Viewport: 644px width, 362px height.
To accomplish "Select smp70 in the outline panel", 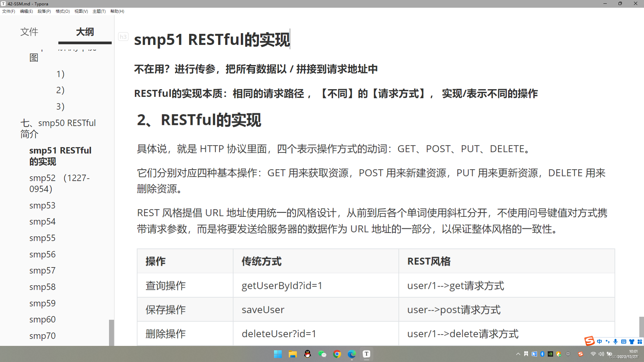I will coord(42,336).
